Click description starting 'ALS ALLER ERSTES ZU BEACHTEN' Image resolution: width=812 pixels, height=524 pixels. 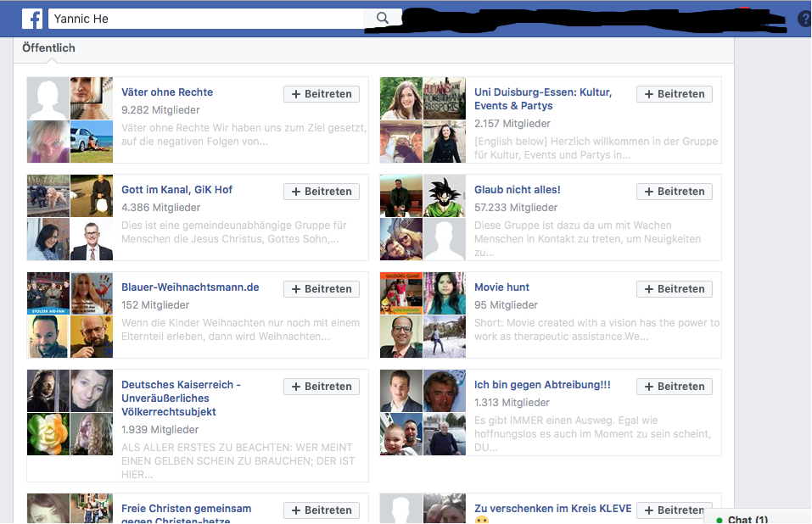(238, 461)
